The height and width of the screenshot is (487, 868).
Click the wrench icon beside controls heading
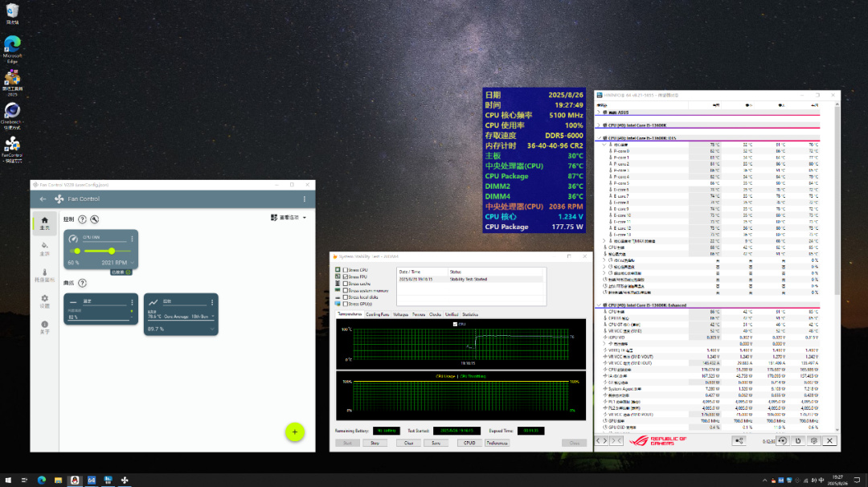(x=95, y=219)
